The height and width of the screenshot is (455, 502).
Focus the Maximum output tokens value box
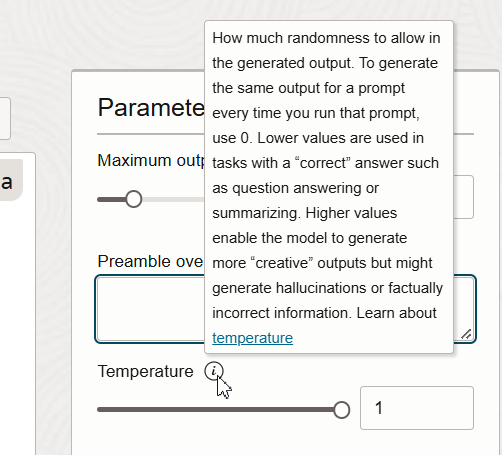coord(463,197)
